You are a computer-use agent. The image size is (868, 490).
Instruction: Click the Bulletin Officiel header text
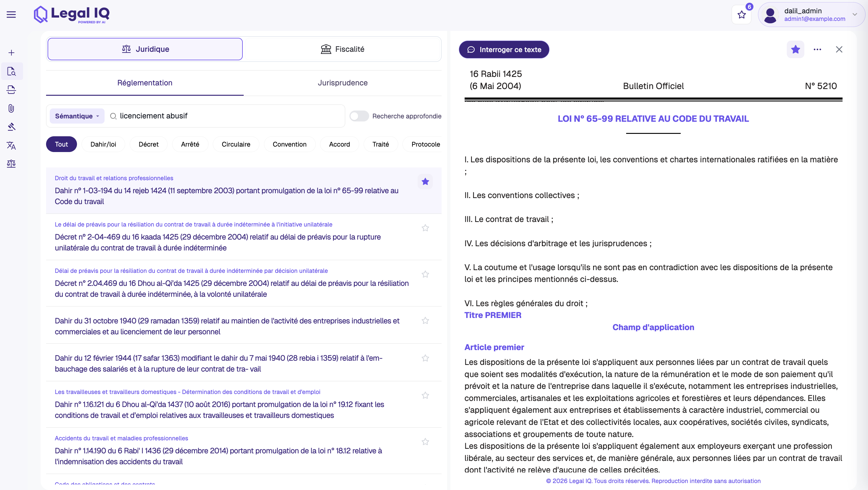pyautogui.click(x=653, y=86)
